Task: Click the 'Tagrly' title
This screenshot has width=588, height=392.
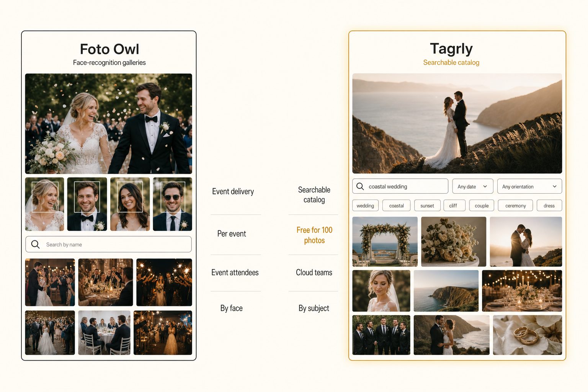Action: tap(451, 49)
